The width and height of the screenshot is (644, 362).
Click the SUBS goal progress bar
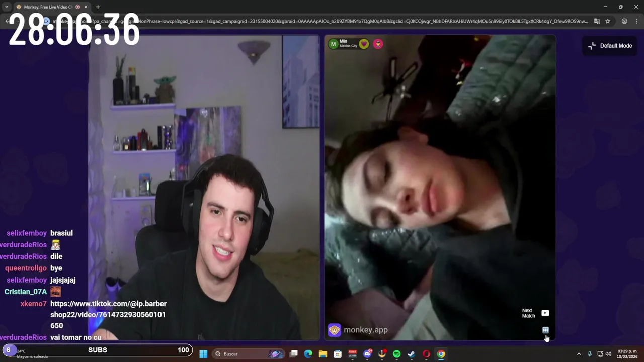[x=98, y=350]
